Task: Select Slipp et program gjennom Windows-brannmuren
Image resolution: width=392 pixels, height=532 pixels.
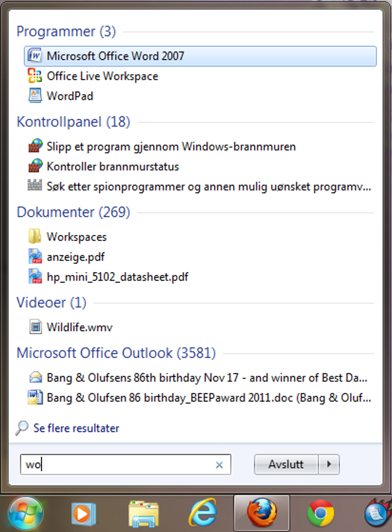Action: (171, 147)
